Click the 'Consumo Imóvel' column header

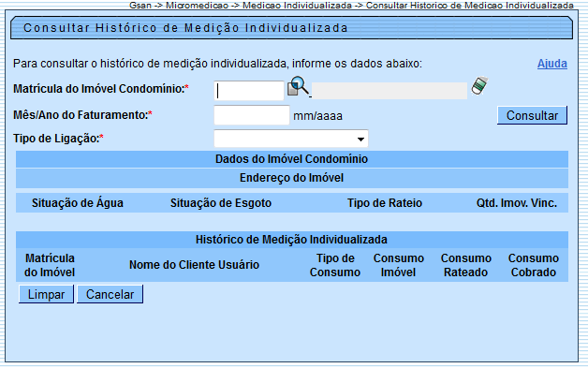(399, 265)
